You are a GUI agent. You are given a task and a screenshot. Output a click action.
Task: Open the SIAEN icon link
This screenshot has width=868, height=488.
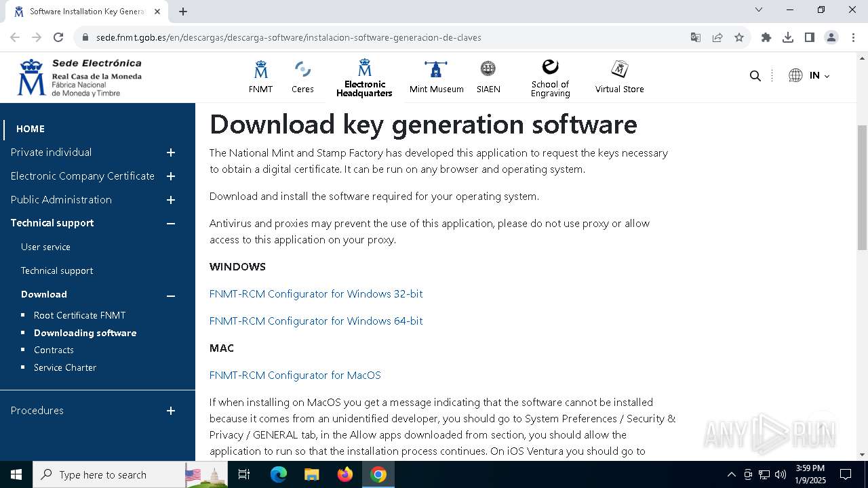(x=488, y=68)
